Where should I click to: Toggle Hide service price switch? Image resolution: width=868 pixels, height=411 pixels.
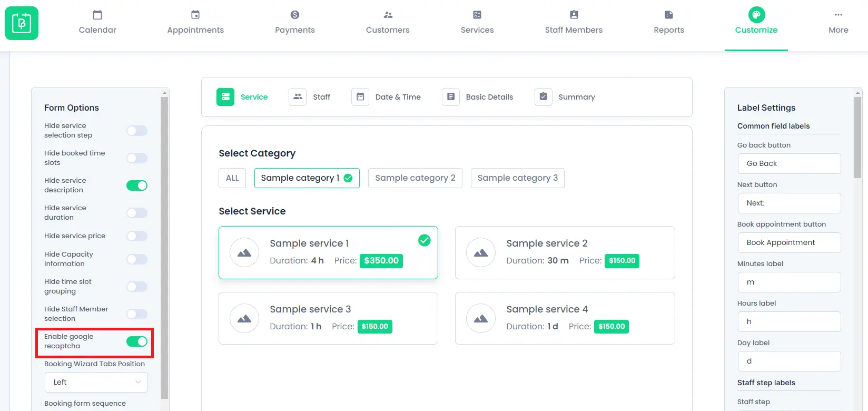pos(137,236)
